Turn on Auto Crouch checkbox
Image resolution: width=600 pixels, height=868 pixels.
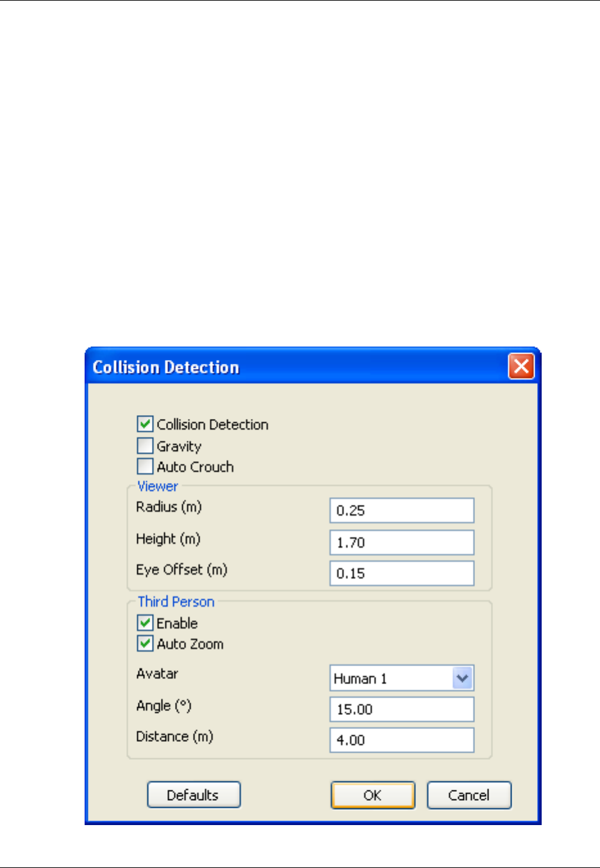[146, 466]
